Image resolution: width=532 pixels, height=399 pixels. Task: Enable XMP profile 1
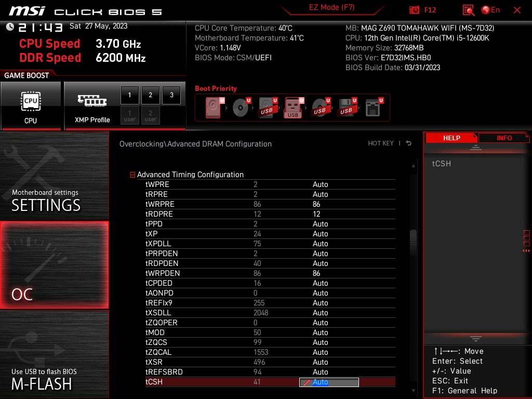click(x=129, y=95)
